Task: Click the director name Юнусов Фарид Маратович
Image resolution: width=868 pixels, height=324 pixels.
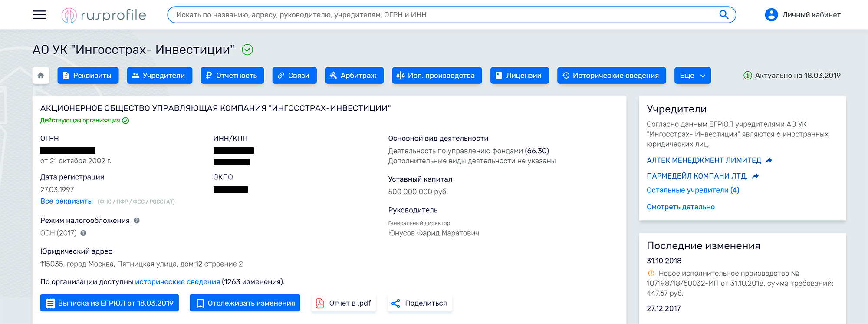Action: click(434, 233)
